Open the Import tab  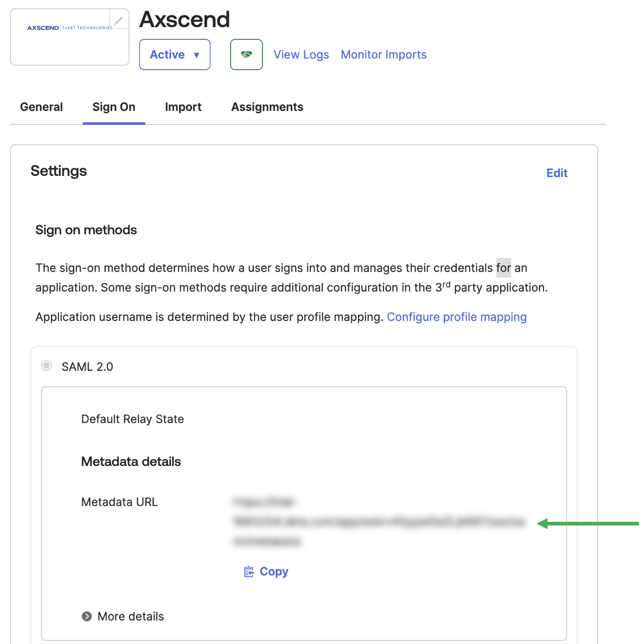(x=183, y=107)
